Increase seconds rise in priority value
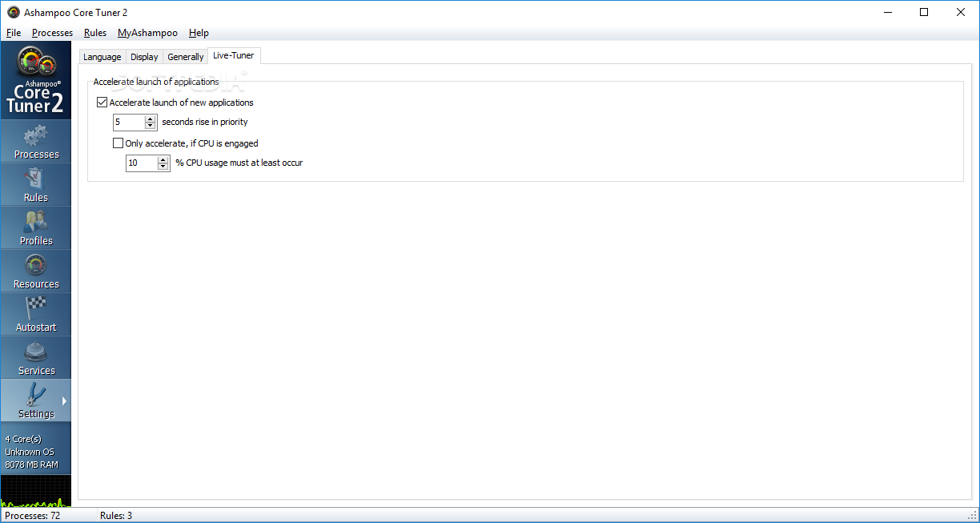The image size is (980, 523). click(x=150, y=119)
